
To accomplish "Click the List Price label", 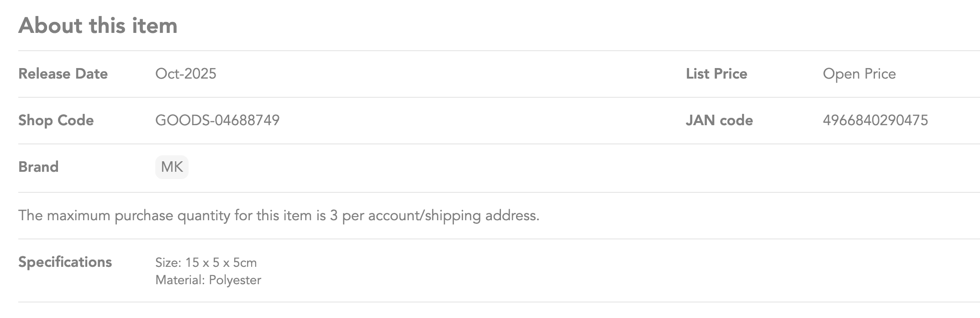I will 716,74.
